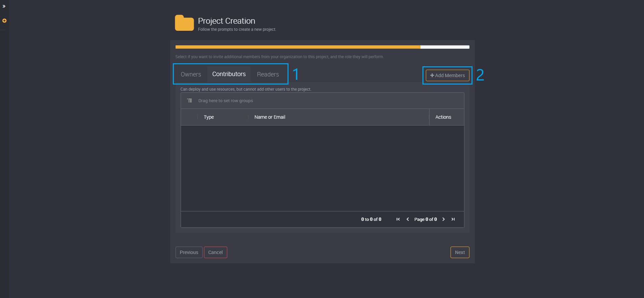Open the Readers tab
The image size is (644, 298).
(x=268, y=74)
